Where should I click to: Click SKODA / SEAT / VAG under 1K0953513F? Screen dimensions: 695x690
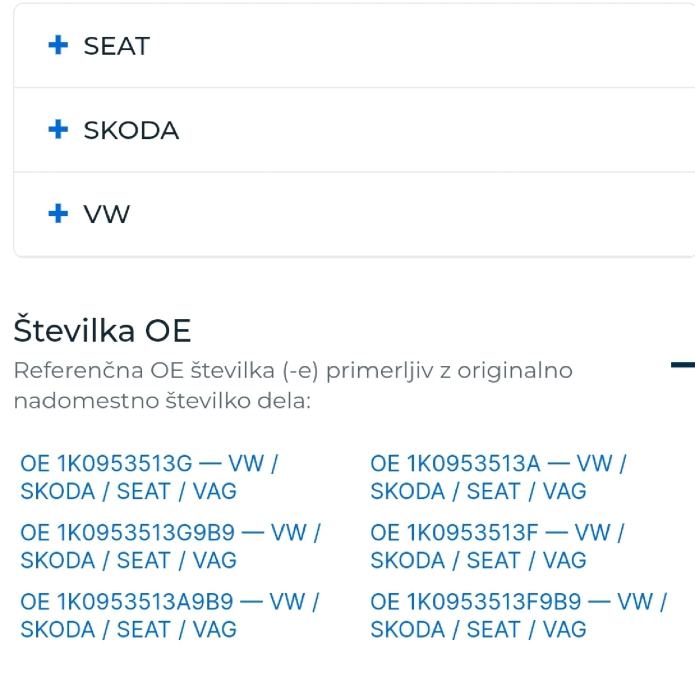(x=478, y=561)
